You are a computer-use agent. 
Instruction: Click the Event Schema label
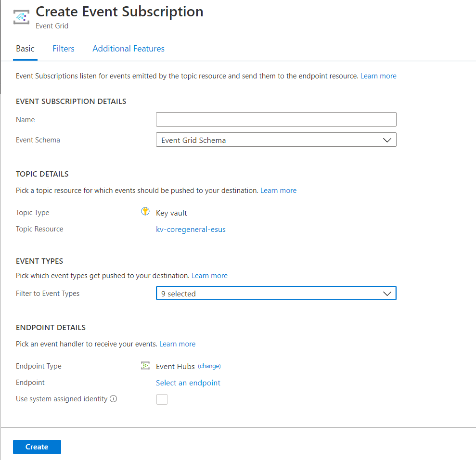point(38,140)
